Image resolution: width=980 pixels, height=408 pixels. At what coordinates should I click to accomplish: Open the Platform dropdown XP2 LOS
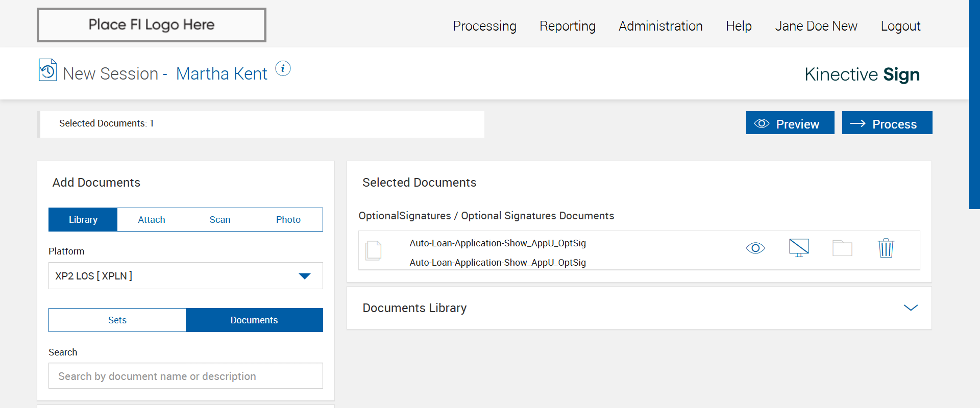[186, 276]
